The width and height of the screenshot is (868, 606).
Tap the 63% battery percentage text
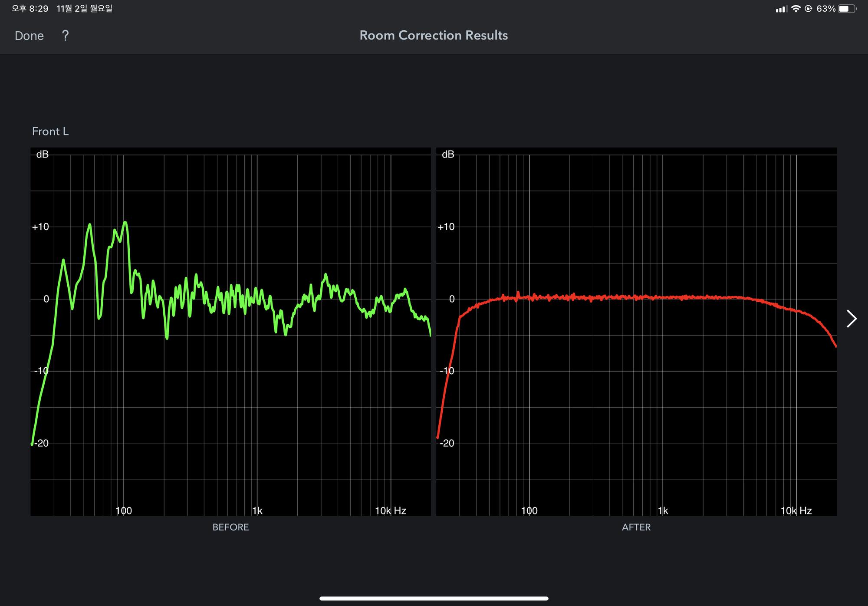pyautogui.click(x=825, y=9)
